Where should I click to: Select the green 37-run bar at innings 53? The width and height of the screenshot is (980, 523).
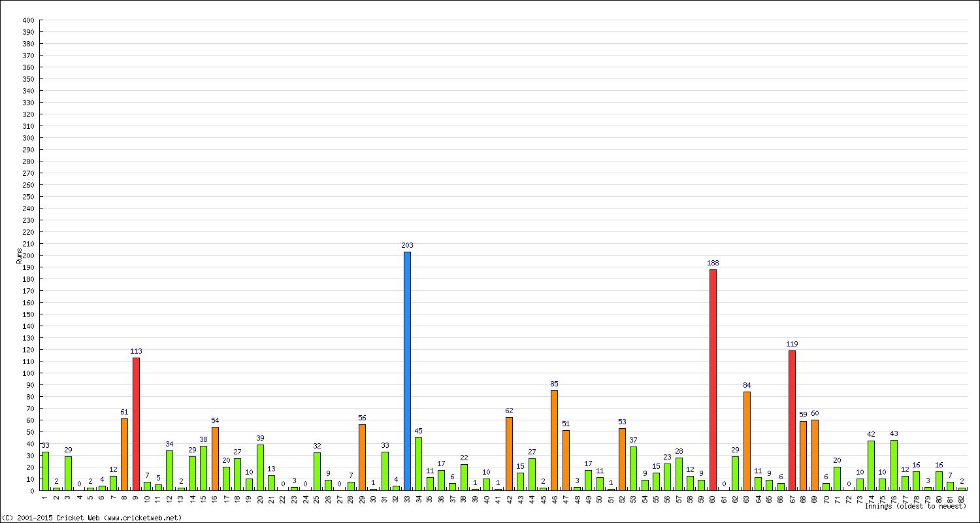[x=633, y=468]
